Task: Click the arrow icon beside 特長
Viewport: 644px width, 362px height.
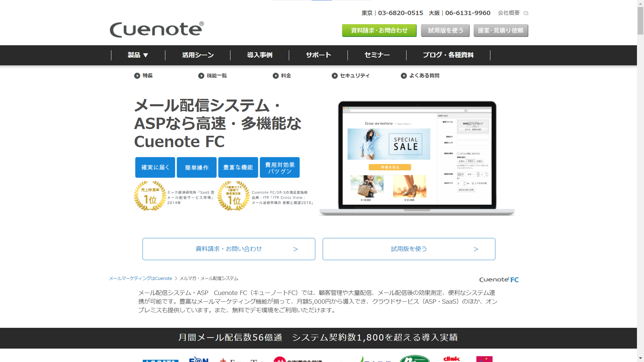Action: 137,76
